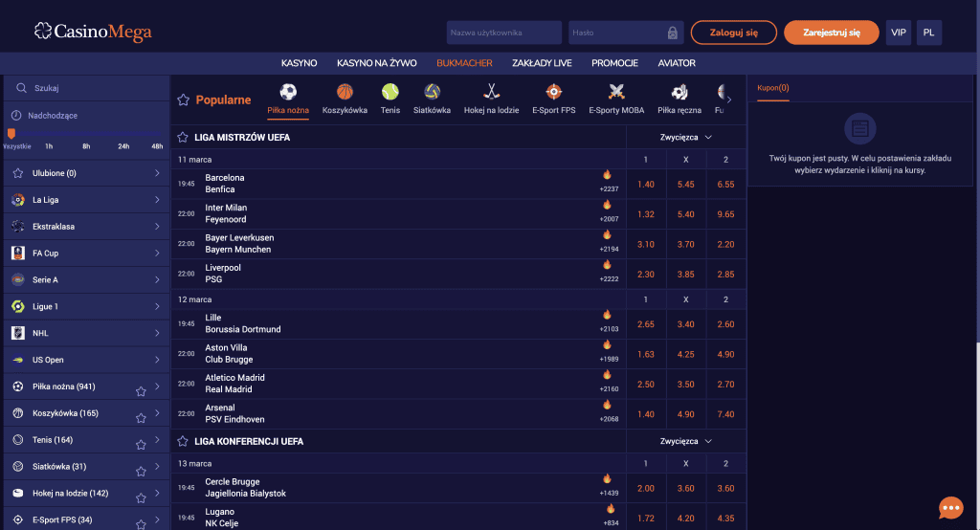Viewport: 980px width, 530px height.
Task: Expand the Ekstraklasa row chevron
Action: pos(158,226)
